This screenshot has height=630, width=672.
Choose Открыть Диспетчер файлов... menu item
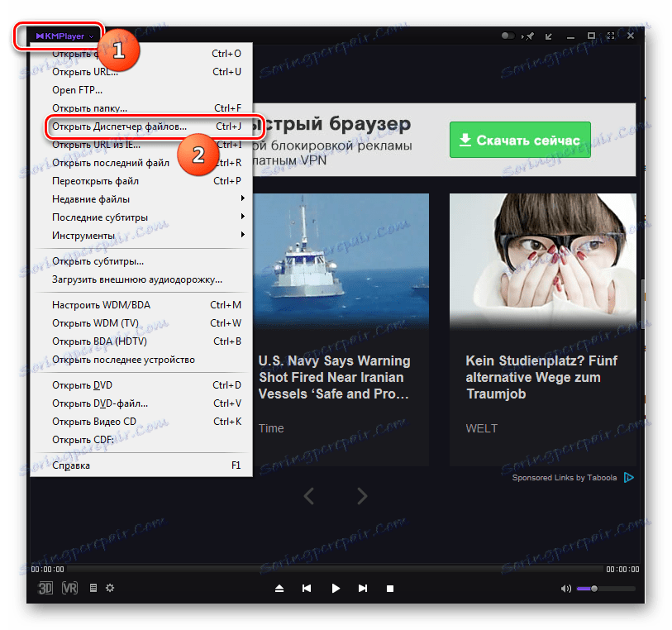[142, 126]
